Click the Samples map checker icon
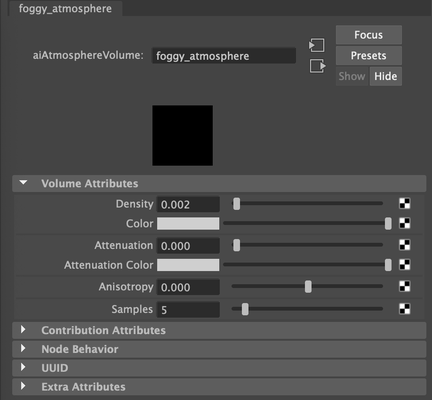 (x=405, y=309)
